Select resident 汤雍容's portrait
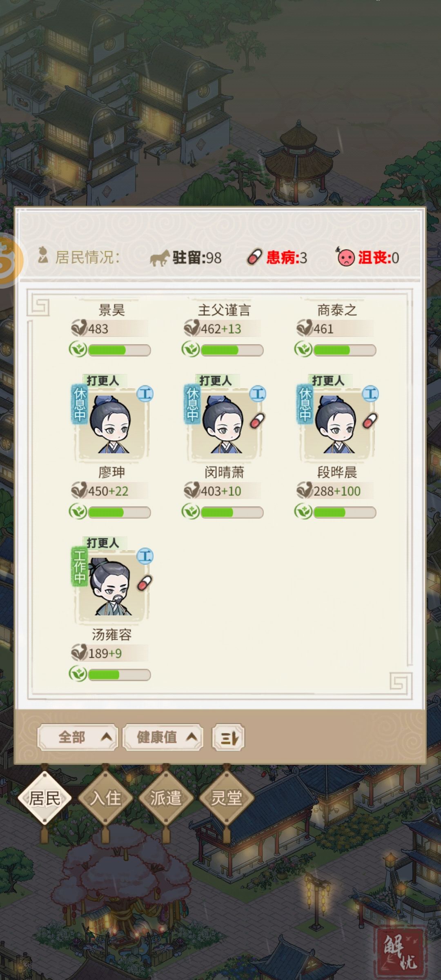Screen dimensions: 441x980 tap(111, 585)
